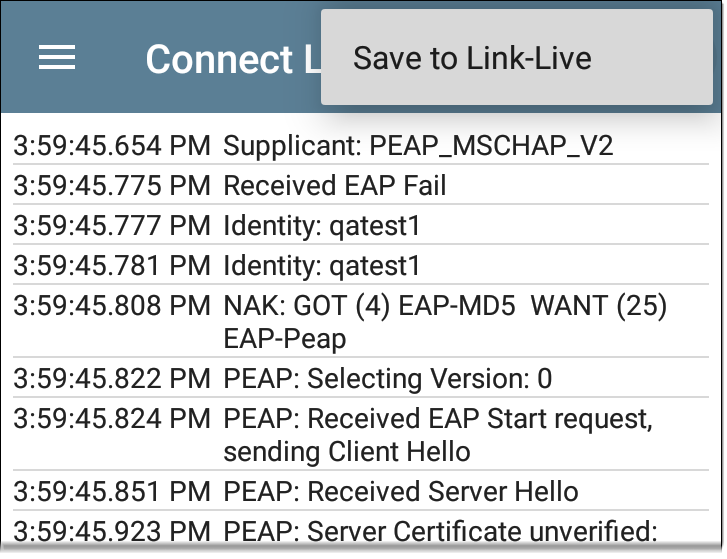Select the Received EAP Fail log row

(x=361, y=184)
